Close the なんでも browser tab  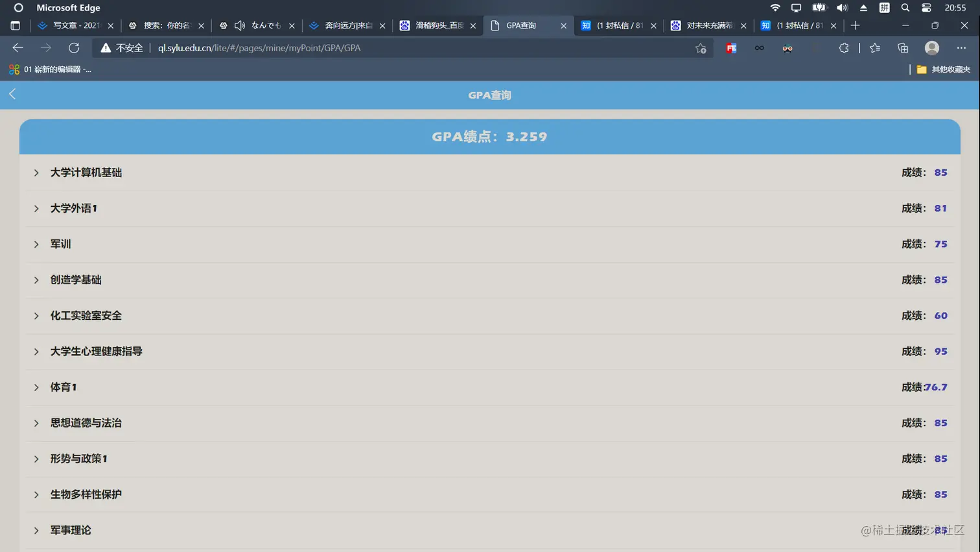coord(292,25)
